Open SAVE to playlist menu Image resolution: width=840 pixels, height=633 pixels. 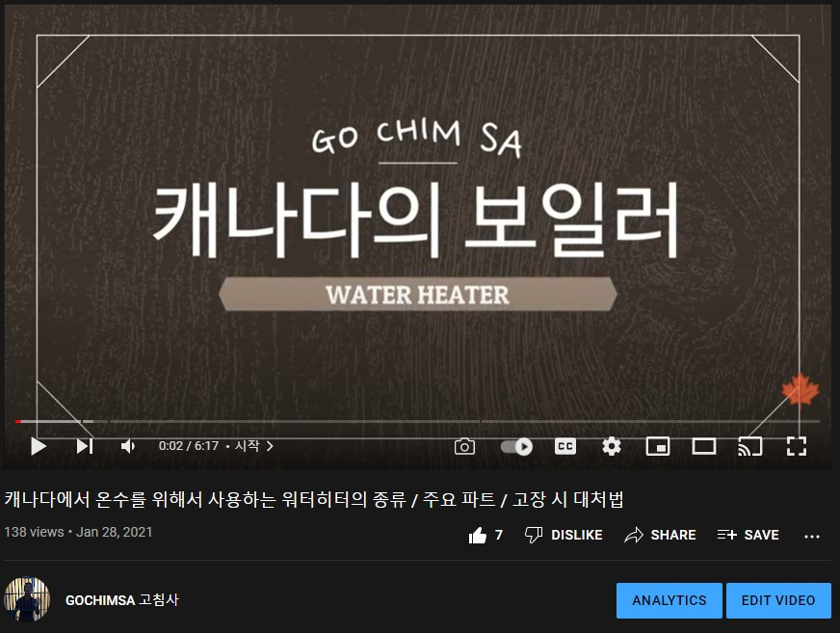(748, 535)
